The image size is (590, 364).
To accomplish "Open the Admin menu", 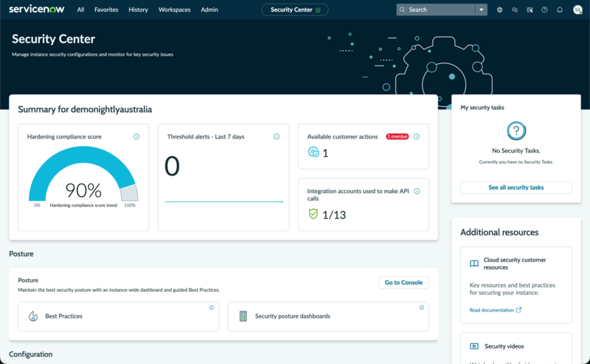I will point(209,10).
